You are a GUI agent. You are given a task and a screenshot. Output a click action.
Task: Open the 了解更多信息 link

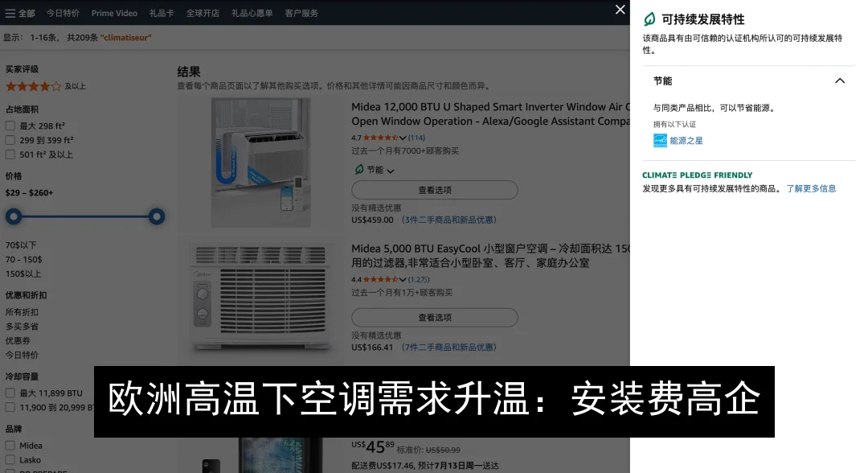[811, 189]
